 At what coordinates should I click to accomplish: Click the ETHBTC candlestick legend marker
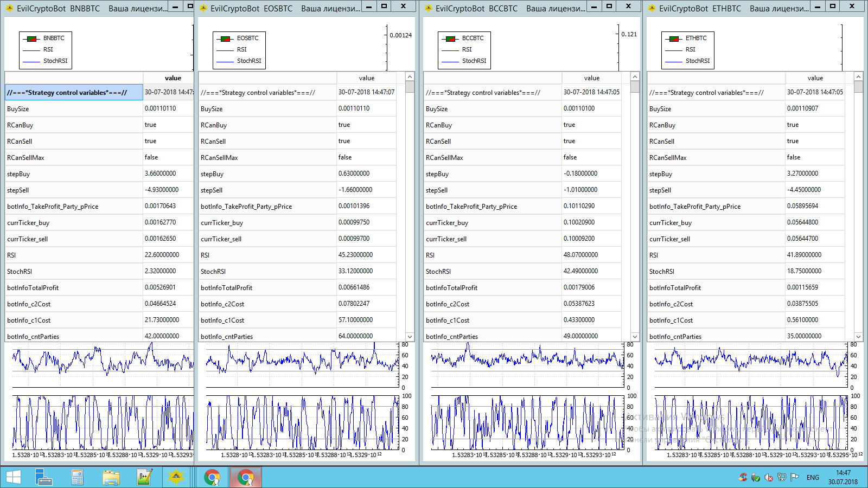674,38
